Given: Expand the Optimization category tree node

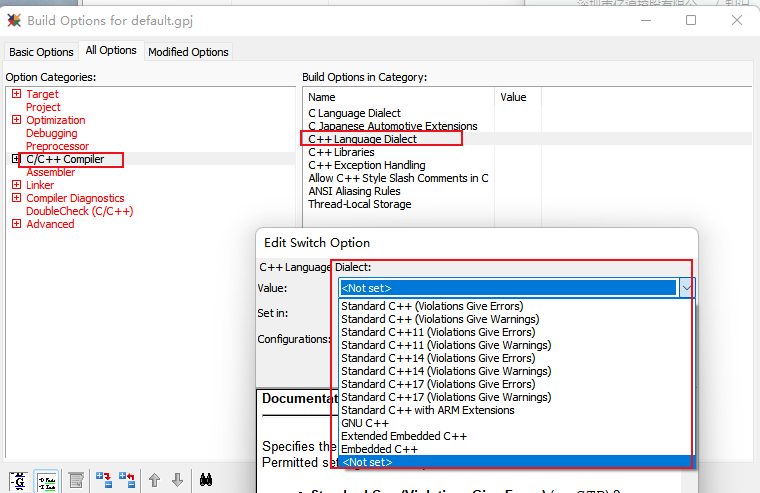Looking at the screenshot, I should coord(16,120).
